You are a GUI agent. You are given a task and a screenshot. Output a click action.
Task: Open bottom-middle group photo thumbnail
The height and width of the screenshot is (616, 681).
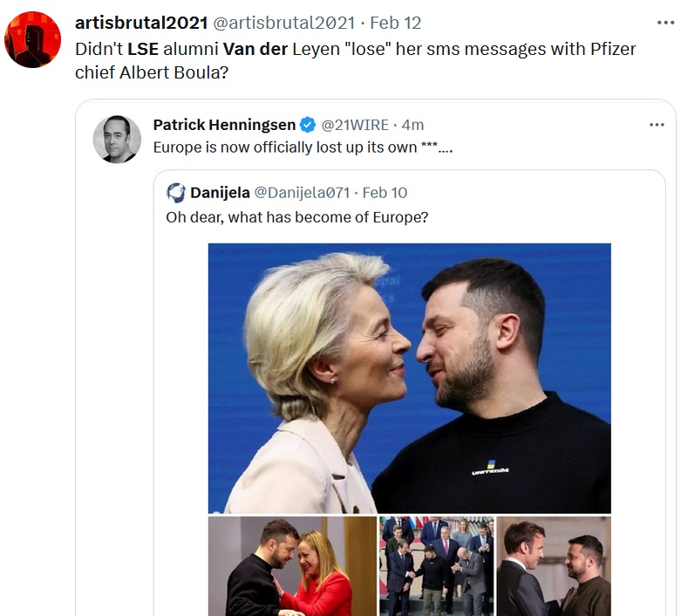tap(436, 566)
